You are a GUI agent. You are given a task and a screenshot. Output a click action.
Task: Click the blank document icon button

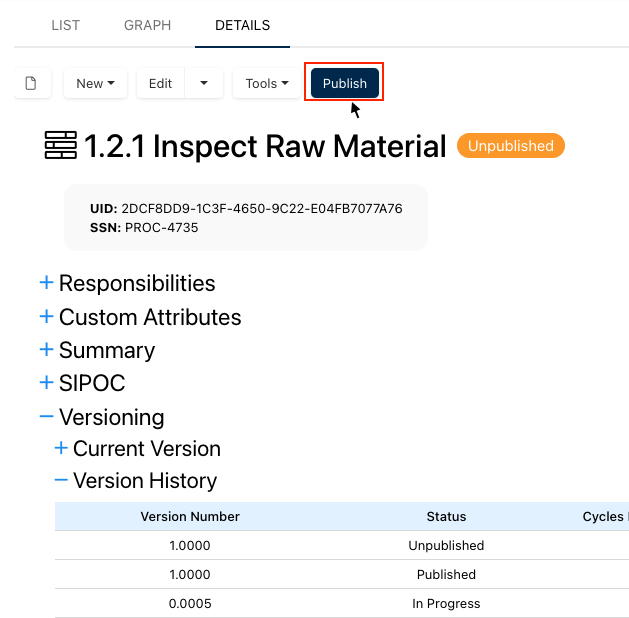[x=31, y=84]
